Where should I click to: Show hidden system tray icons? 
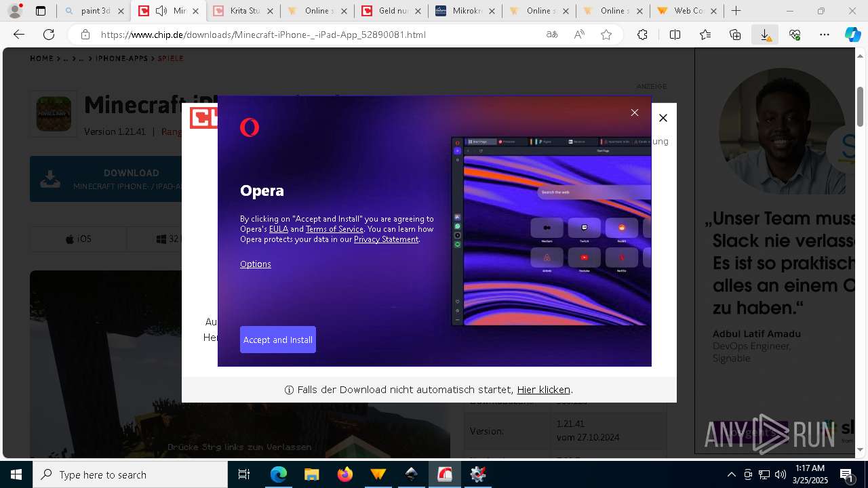pos(731,474)
